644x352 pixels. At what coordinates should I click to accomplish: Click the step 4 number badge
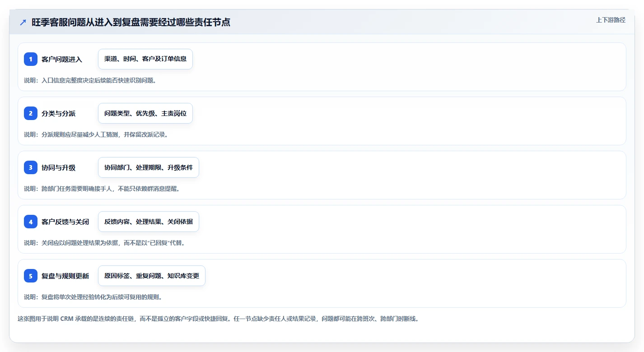[31, 222]
